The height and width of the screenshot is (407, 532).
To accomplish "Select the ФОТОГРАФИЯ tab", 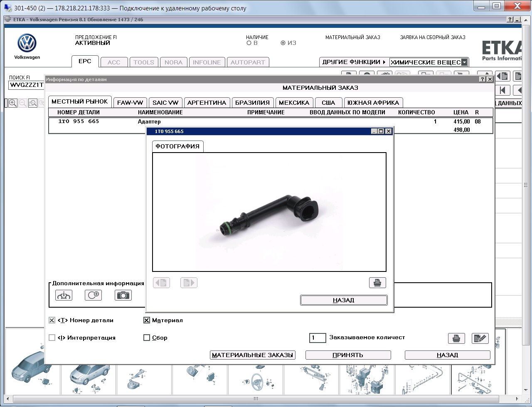I will [x=177, y=146].
